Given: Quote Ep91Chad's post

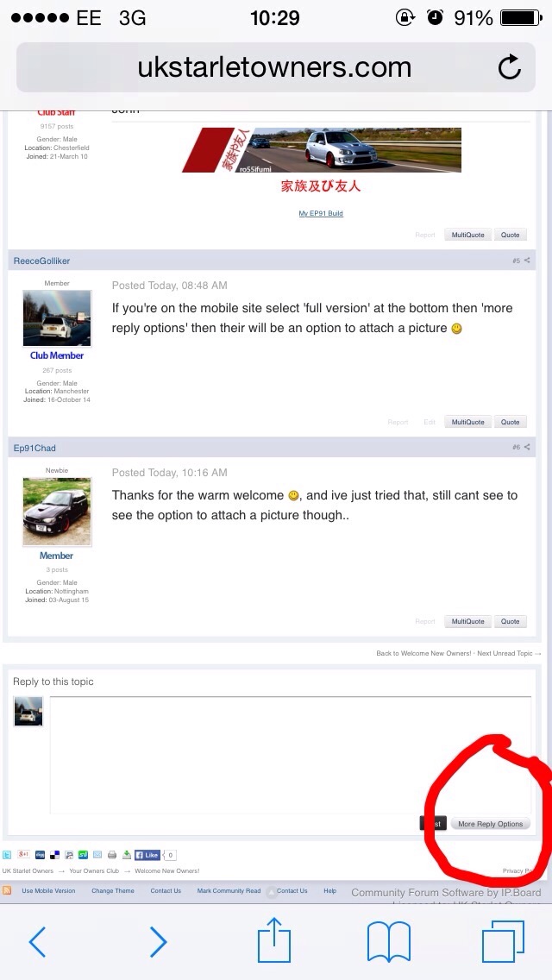Looking at the screenshot, I should pos(510,621).
